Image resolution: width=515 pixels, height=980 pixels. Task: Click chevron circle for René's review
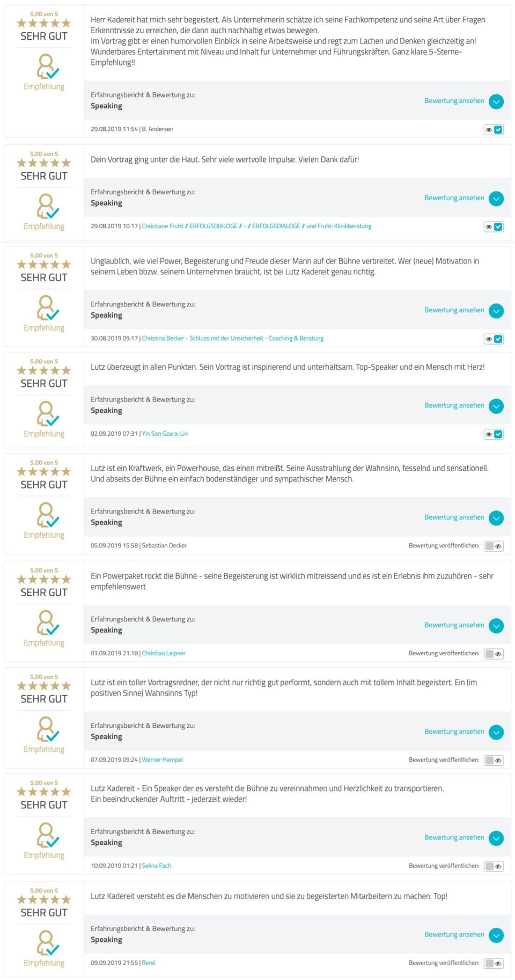pos(496,935)
